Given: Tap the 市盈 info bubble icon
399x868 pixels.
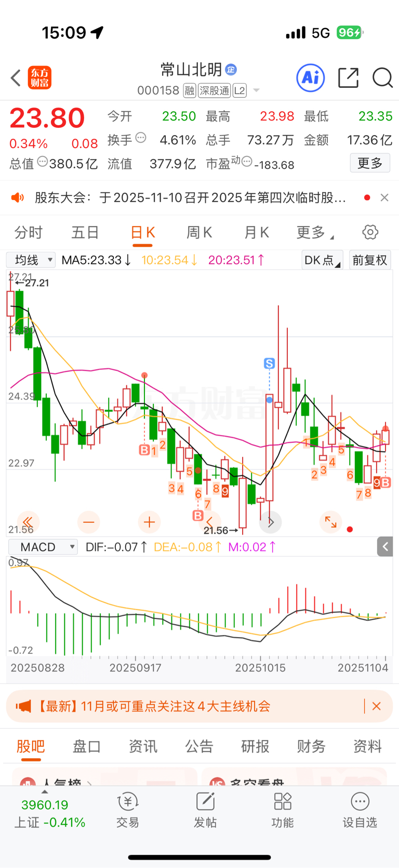Looking at the screenshot, I should coord(247,162).
